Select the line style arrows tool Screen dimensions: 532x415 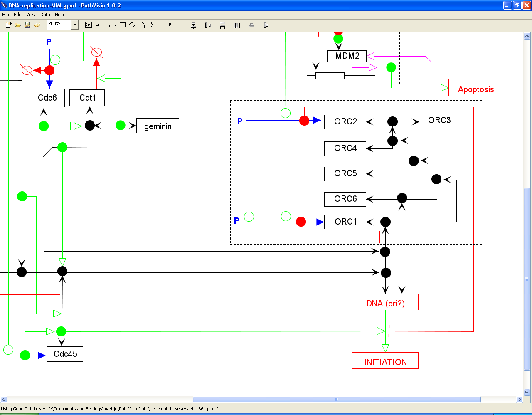coord(108,25)
